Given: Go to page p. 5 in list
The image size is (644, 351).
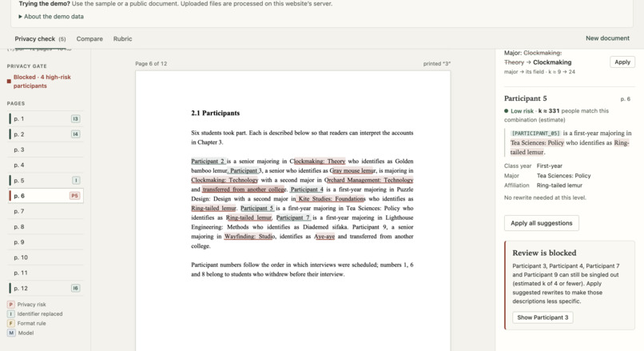Looking at the screenshot, I should tap(46, 181).
